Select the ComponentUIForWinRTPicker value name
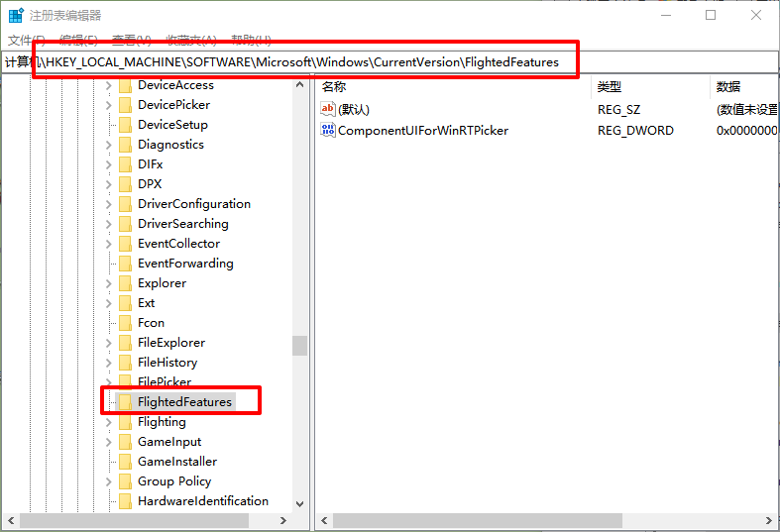 pyautogui.click(x=423, y=130)
